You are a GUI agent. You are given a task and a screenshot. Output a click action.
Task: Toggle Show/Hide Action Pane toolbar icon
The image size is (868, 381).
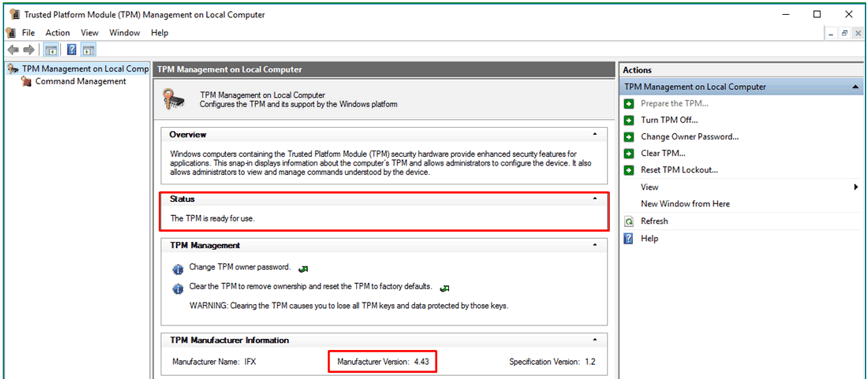(x=89, y=50)
